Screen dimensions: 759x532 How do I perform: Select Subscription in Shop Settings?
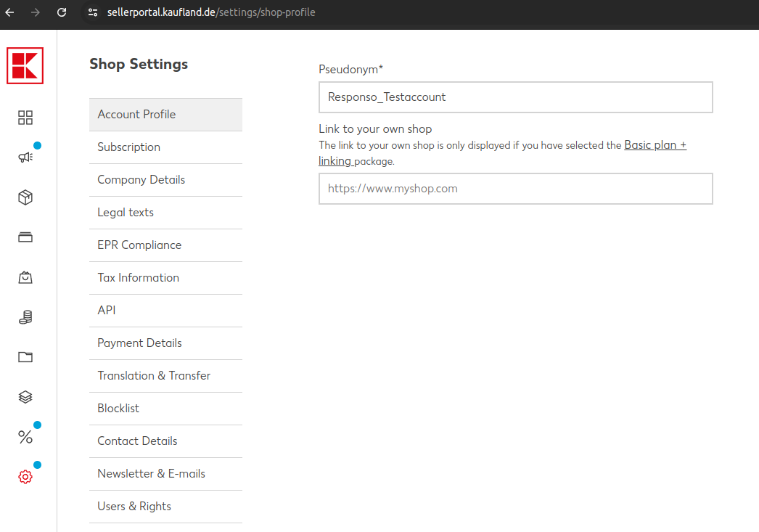point(129,147)
